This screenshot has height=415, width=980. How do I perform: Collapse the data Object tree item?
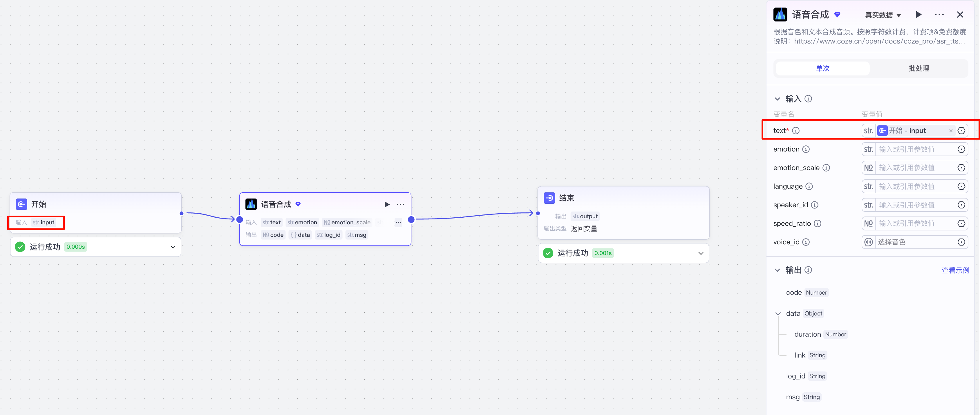778,314
